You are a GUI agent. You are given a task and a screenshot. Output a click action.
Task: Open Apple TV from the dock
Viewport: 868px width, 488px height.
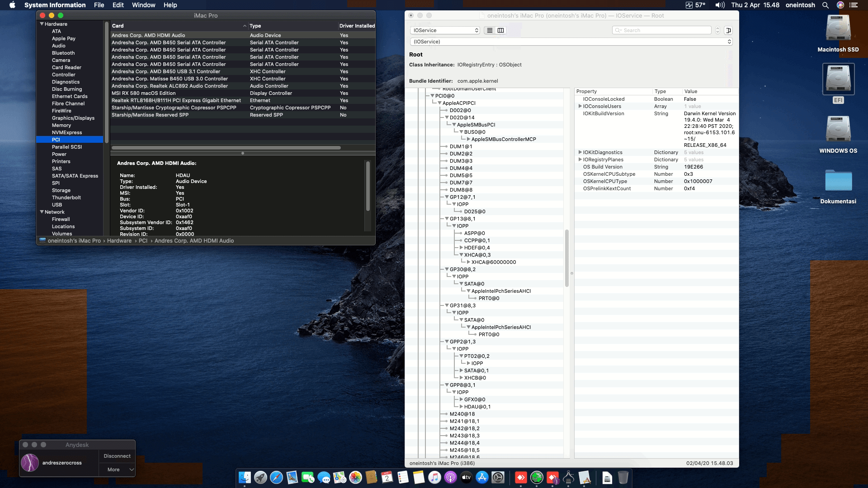pyautogui.click(x=466, y=478)
